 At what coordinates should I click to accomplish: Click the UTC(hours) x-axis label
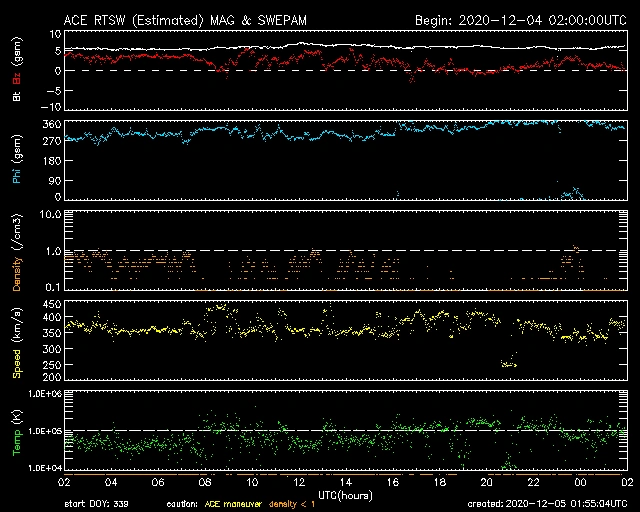[345, 494]
